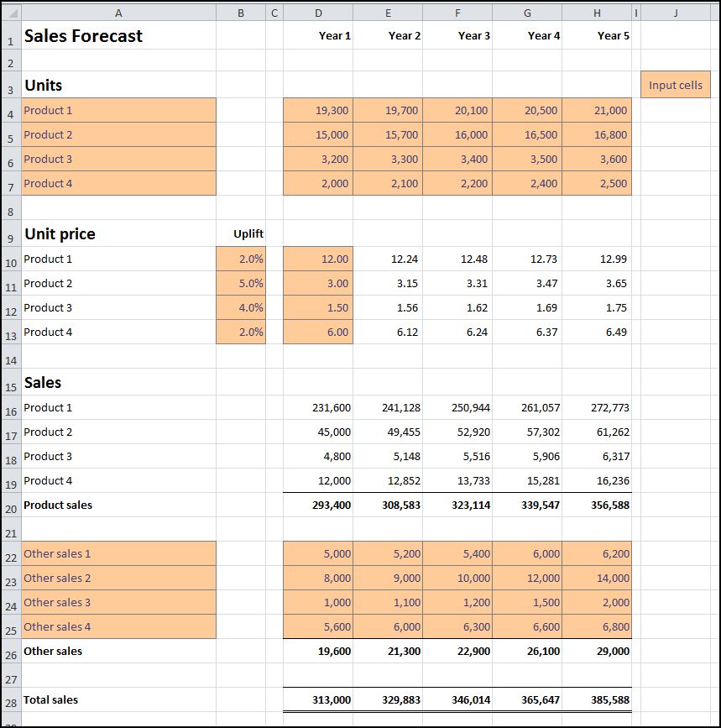Image resolution: width=721 pixels, height=728 pixels.
Task: Select Product 4 Year 1 price 6.00
Action: [318, 332]
